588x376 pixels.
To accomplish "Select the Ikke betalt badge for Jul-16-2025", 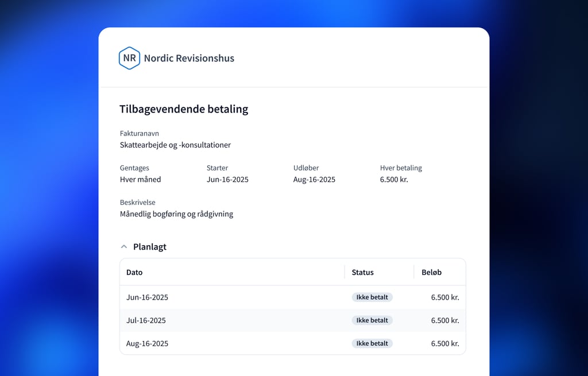I will point(372,320).
